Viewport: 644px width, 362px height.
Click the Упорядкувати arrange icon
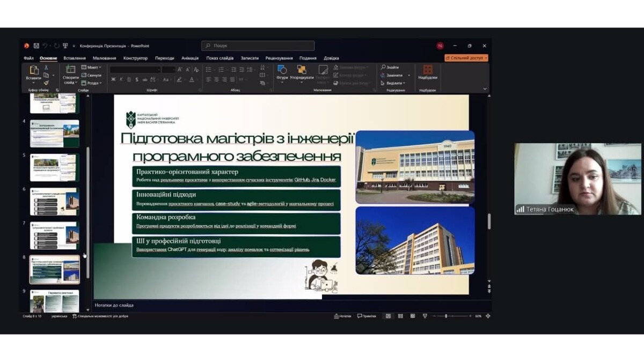coord(302,72)
